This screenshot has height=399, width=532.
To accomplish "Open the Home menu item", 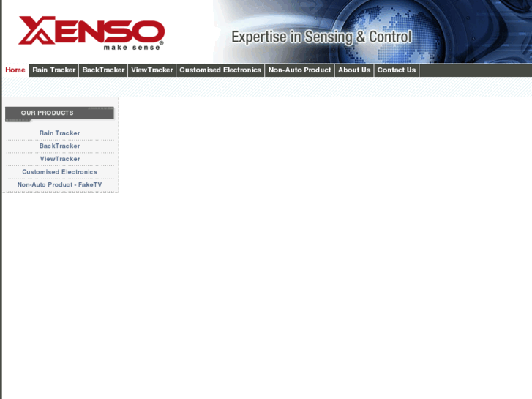I will point(15,70).
